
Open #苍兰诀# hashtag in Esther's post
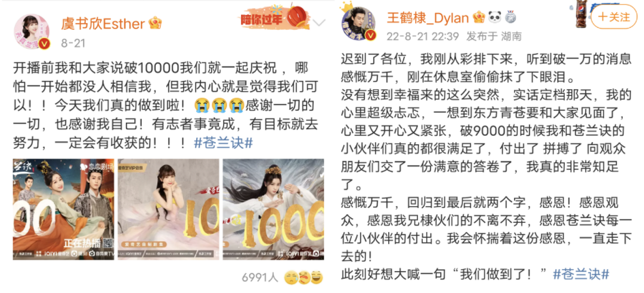coord(222,143)
